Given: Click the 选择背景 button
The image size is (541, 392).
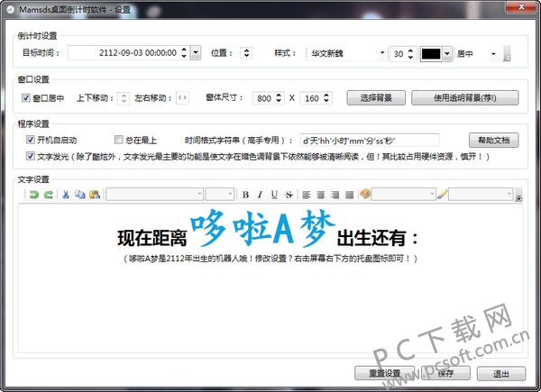Looking at the screenshot, I should pos(376,98).
